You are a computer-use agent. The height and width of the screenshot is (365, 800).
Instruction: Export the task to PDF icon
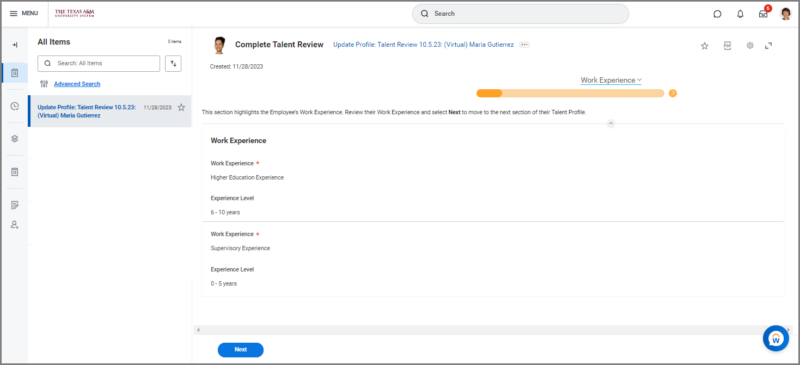click(x=728, y=45)
